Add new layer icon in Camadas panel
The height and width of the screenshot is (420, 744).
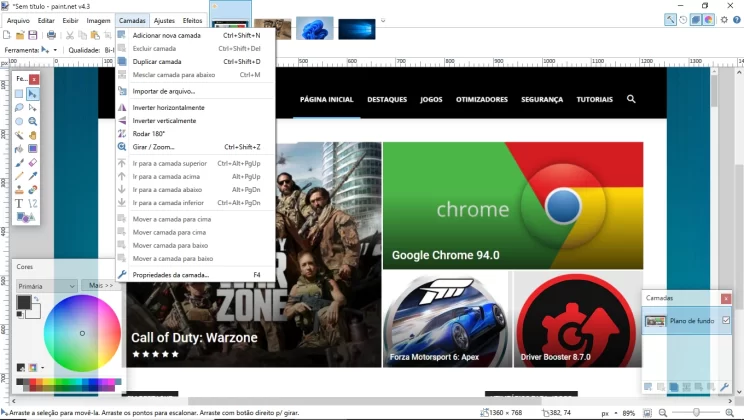coord(648,387)
